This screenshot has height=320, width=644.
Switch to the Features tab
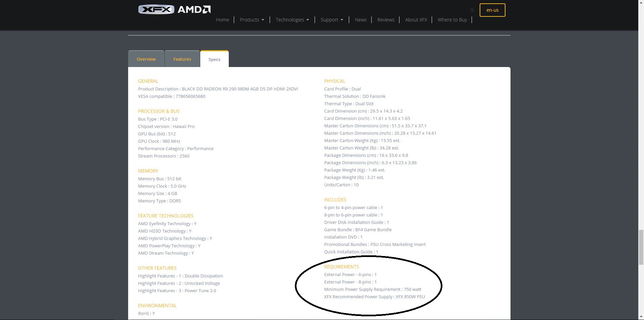[182, 59]
